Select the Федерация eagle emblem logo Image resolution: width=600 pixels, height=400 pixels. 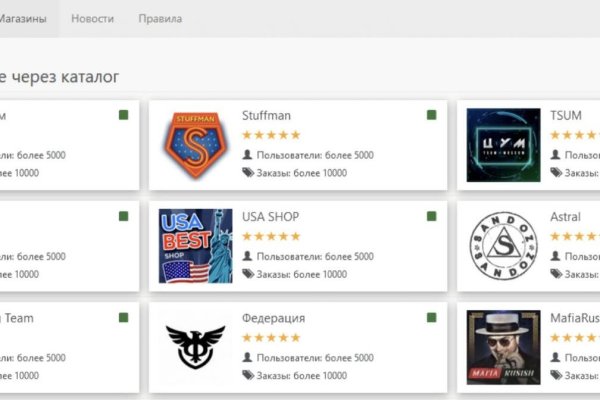(x=196, y=345)
